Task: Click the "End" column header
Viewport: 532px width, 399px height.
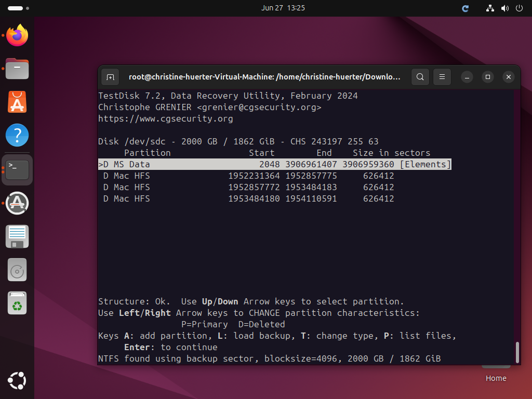Action: click(x=324, y=153)
